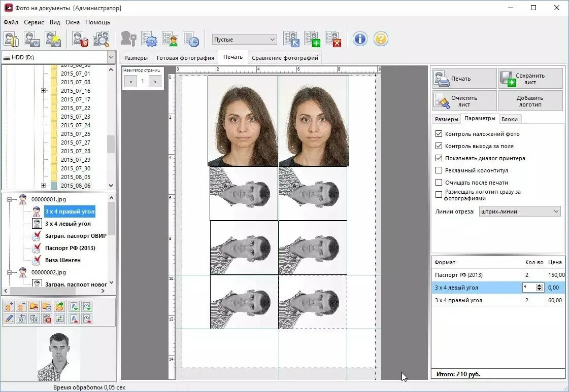Switch to the 'Готовая фотография' tab
This screenshot has width=569, height=392.
tap(185, 58)
